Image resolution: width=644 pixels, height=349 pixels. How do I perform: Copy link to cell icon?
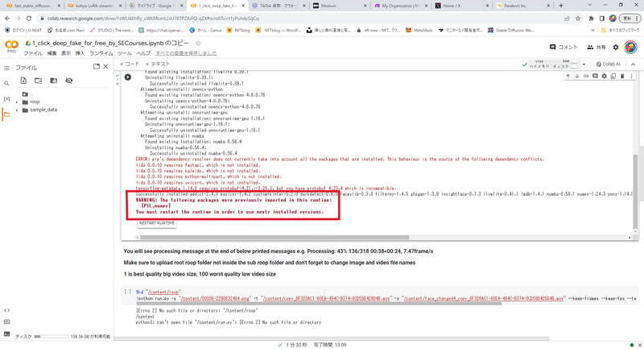(x=586, y=76)
